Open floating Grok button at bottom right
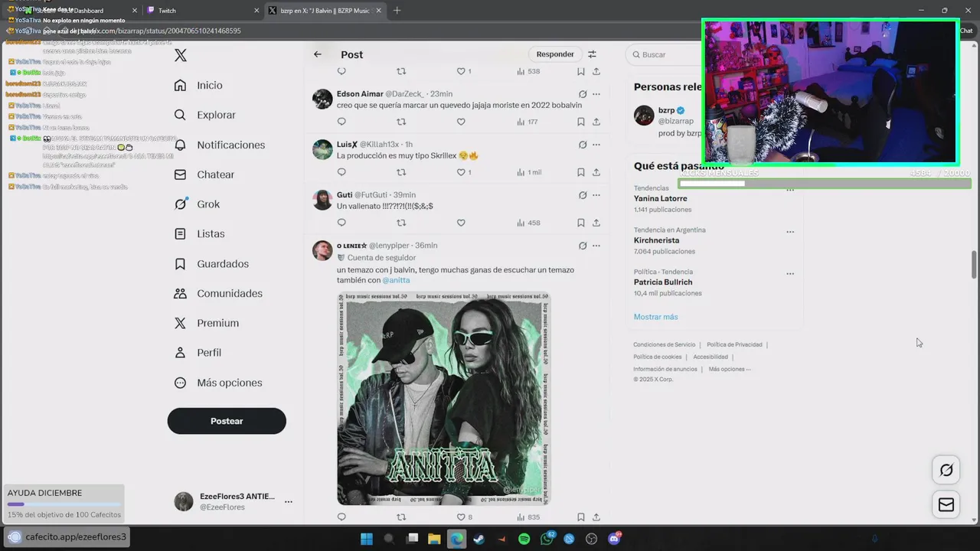The width and height of the screenshot is (980, 551). (x=946, y=470)
